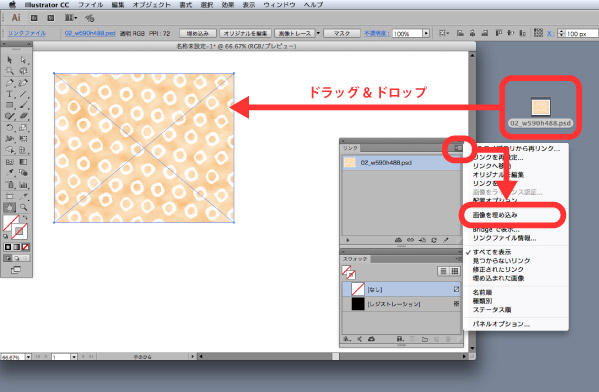Open the Change Screen Mode icon
Image resolution: width=599 pixels, height=392 pixels.
pos(16,270)
